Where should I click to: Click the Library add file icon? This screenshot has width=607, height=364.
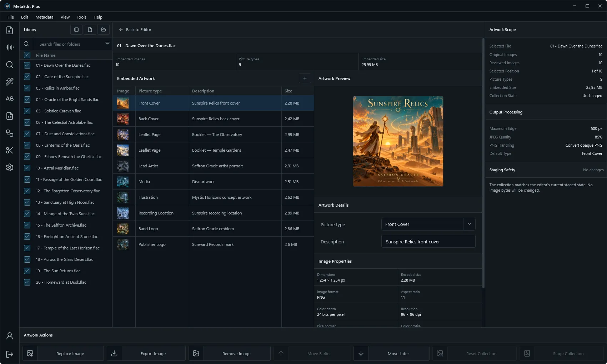[90, 30]
